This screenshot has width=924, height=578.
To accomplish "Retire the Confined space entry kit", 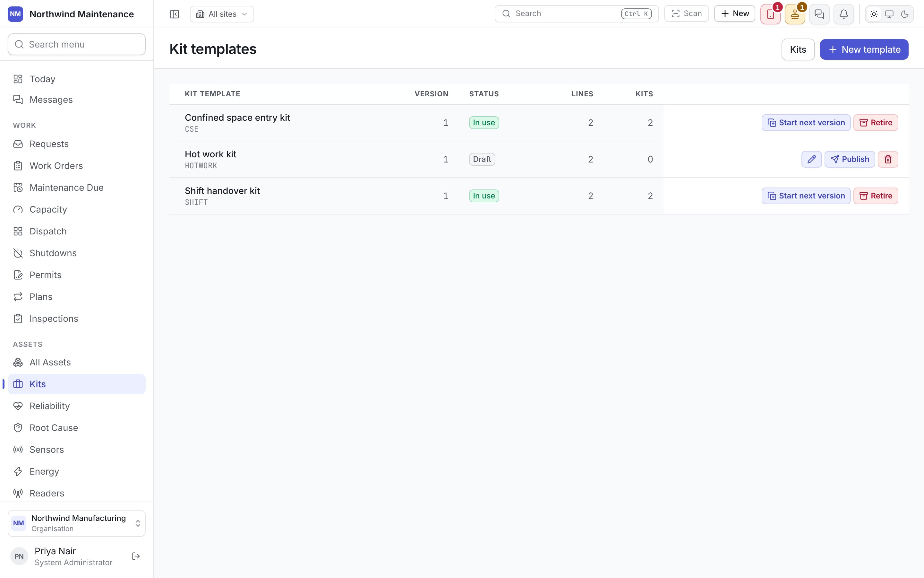I will point(876,123).
